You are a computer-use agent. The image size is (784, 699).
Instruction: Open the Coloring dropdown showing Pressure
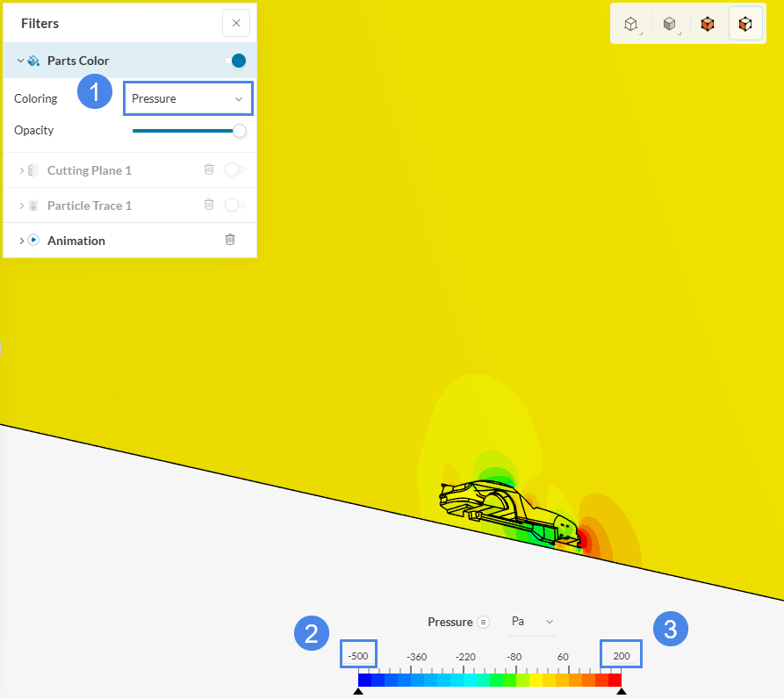point(188,98)
